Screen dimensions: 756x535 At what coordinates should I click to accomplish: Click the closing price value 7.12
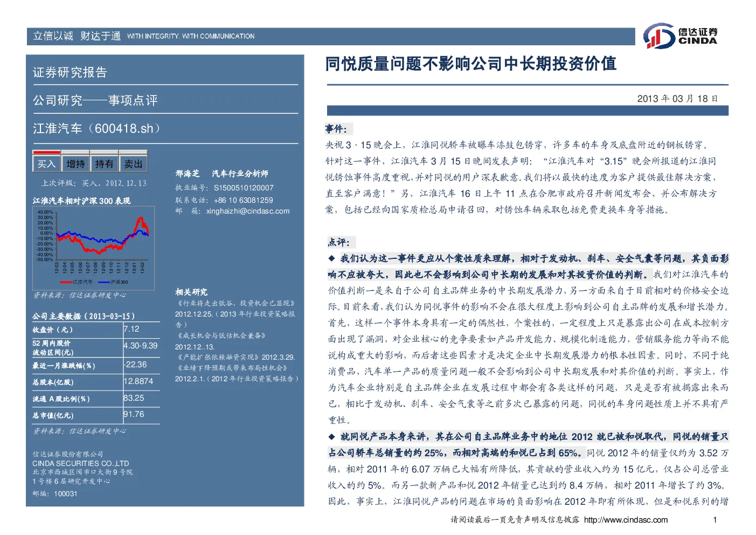pyautogui.click(x=131, y=329)
